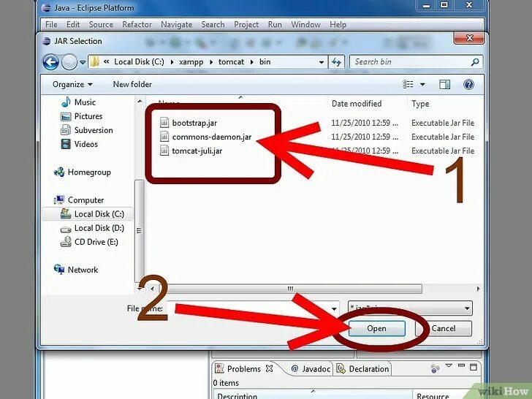Open the Run menu in Eclipse
Screen dimensions: 532x399
coord(275,24)
